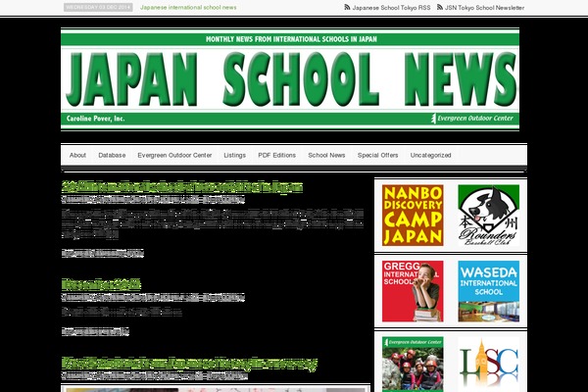The width and height of the screenshot is (588, 392).
Task: Open the first green article headline
Action: tap(182, 187)
